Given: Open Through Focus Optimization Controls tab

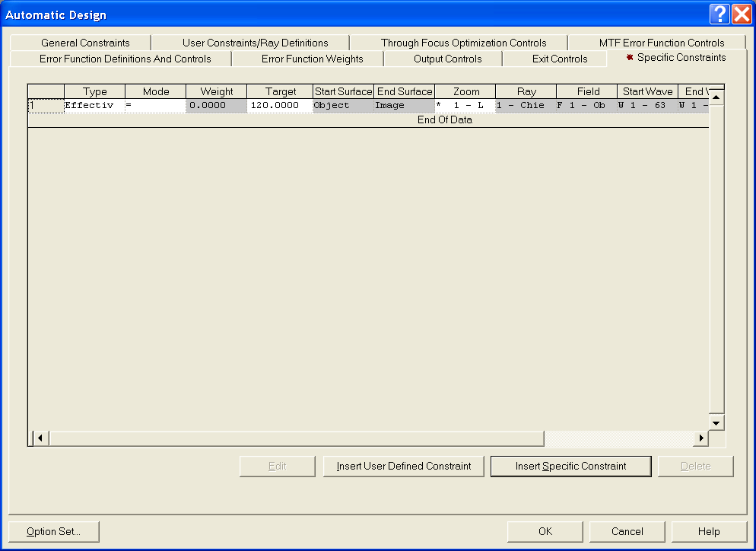Looking at the screenshot, I should tap(463, 43).
